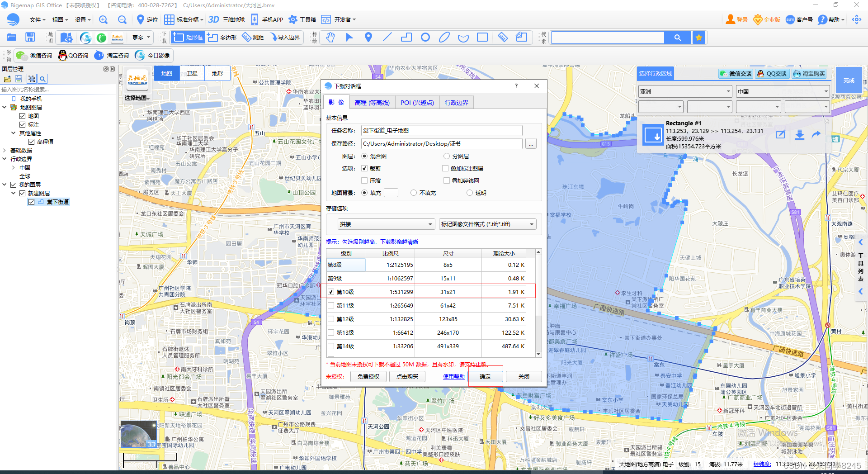Expand the base data tree node
Viewport: 868px width, 474px height.
5,150
